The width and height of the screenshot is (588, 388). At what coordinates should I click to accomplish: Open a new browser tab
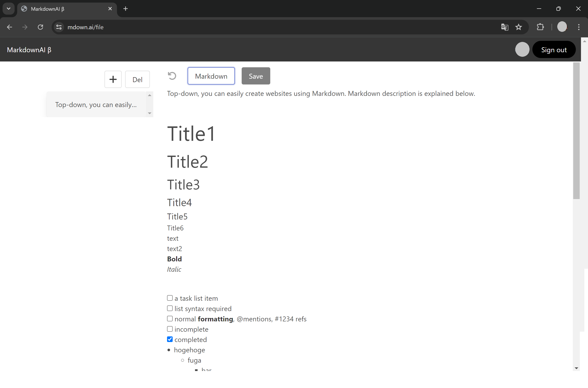pyautogui.click(x=126, y=9)
